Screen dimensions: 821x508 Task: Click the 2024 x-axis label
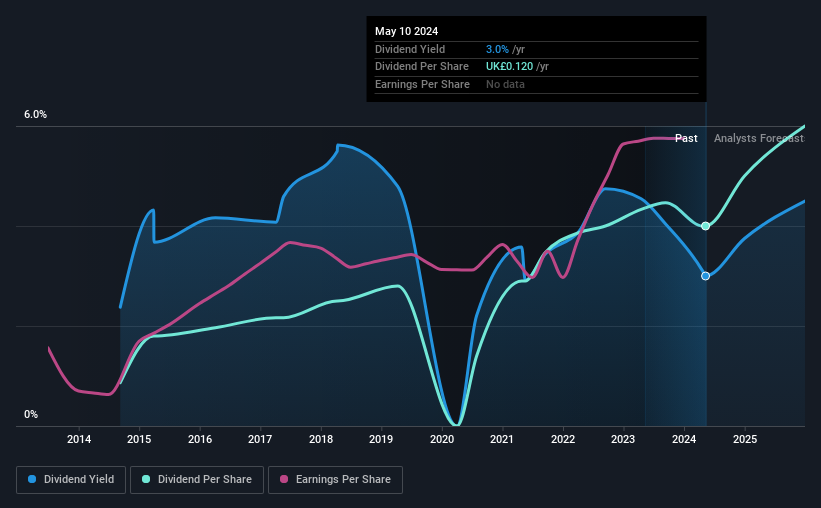click(x=684, y=439)
